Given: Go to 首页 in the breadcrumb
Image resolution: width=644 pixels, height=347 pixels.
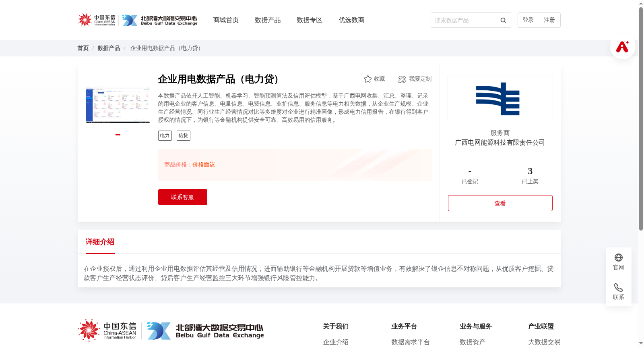Looking at the screenshot, I should pos(83,48).
